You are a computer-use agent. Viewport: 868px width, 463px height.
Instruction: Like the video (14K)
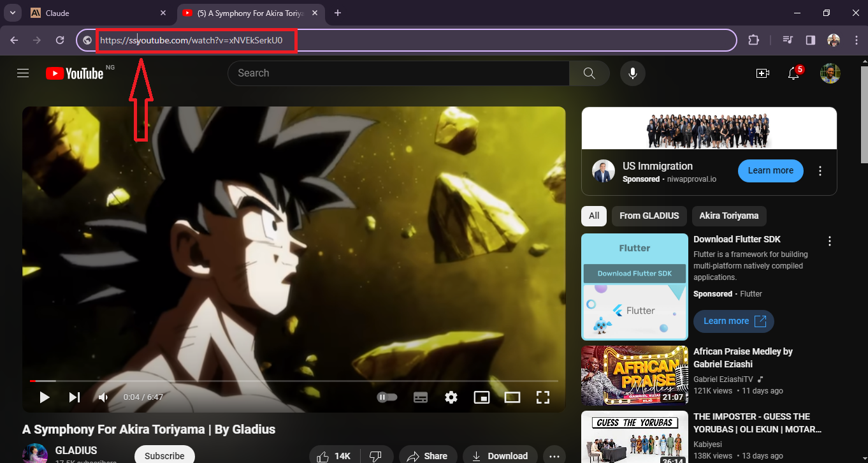[x=335, y=456]
